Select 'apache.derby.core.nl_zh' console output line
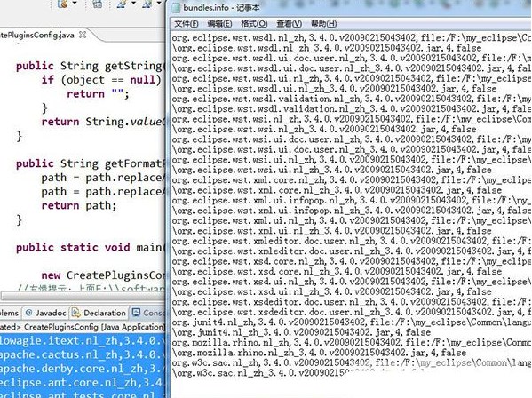Viewport: 532px width, 398px height. pos(82,369)
